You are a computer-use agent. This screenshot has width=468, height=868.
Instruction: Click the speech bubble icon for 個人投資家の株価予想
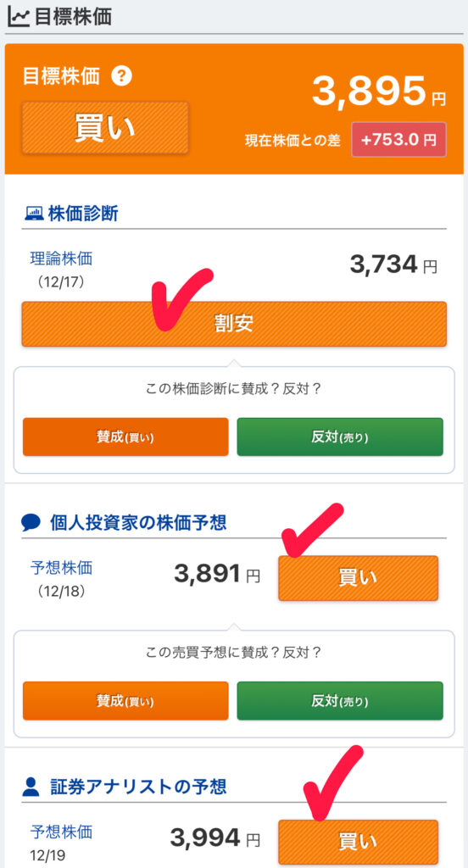point(31,522)
